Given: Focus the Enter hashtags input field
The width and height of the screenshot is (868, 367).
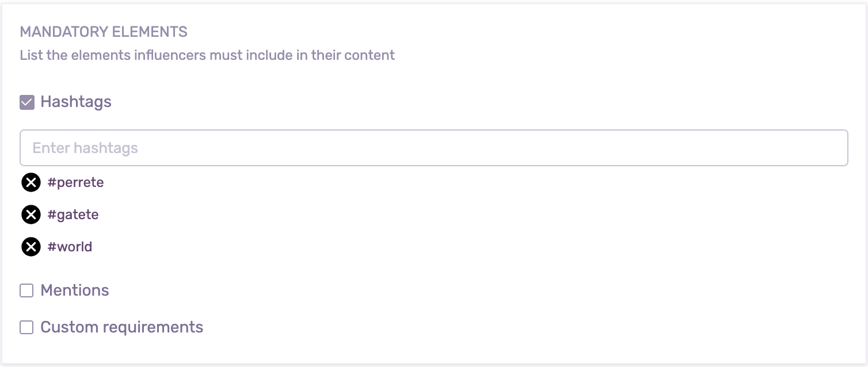Looking at the screenshot, I should pyautogui.click(x=433, y=148).
